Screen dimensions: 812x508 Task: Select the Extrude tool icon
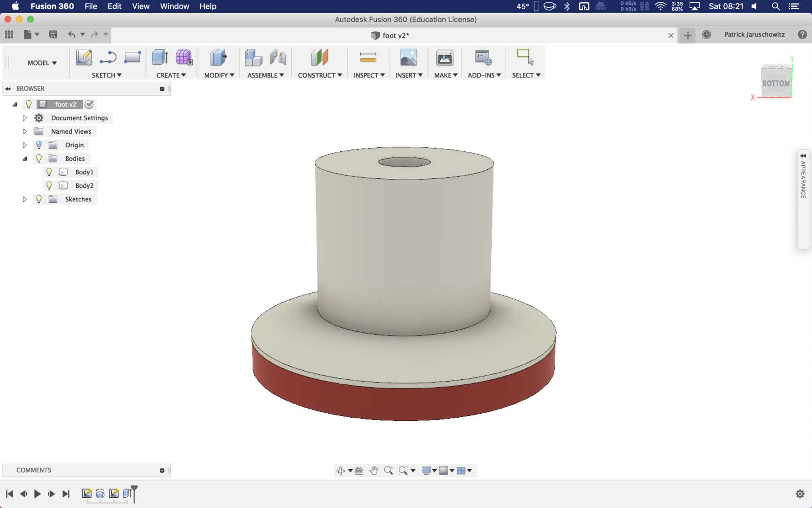(160, 58)
